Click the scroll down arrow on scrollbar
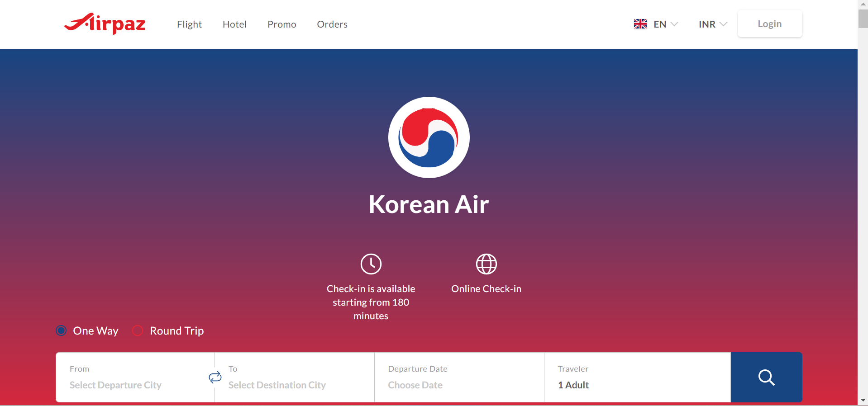Viewport: 868px width, 406px height. (x=863, y=400)
